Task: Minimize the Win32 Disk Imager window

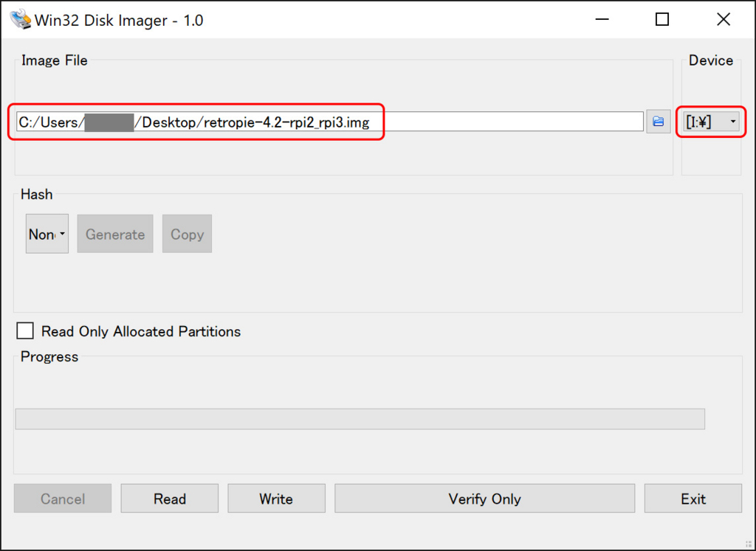Action: tap(602, 20)
